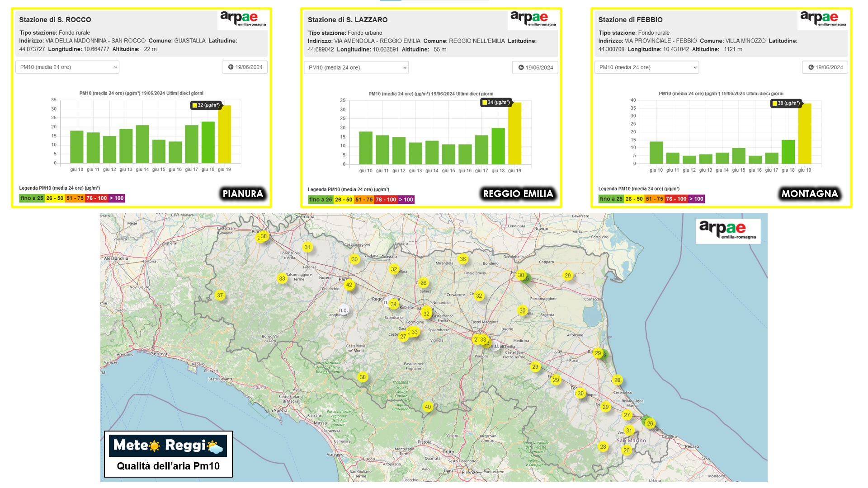Image resolution: width=868 pixels, height=488 pixels.
Task: Select the map marker with value 37
Action: click(x=220, y=296)
